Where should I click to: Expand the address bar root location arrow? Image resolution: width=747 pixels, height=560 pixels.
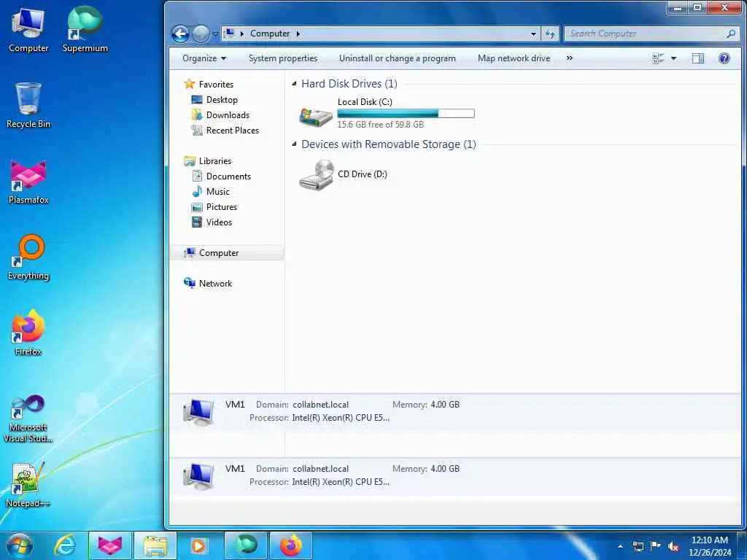(242, 34)
